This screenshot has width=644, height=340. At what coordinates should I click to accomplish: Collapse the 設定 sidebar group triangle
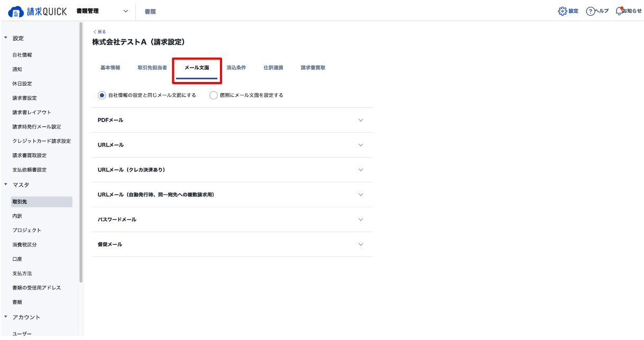coord(6,38)
